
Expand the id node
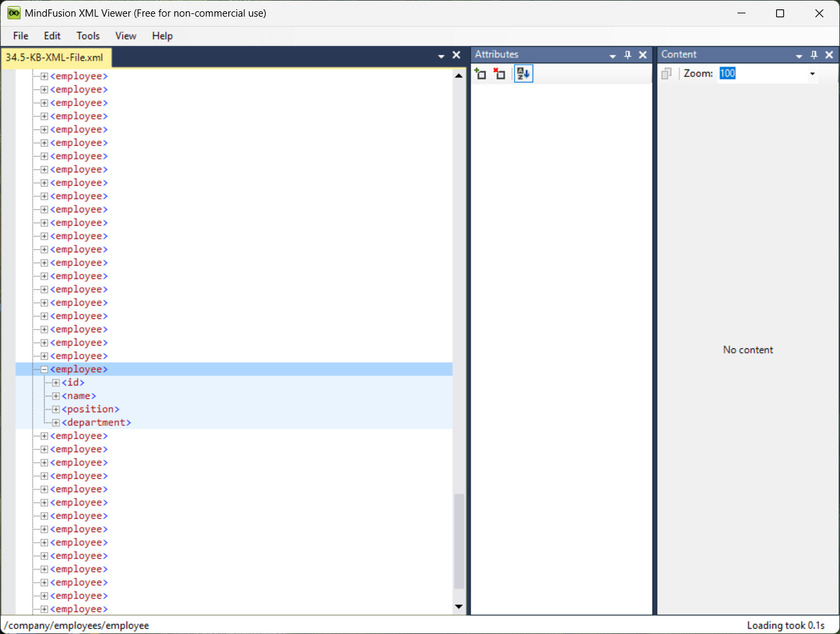coord(56,382)
